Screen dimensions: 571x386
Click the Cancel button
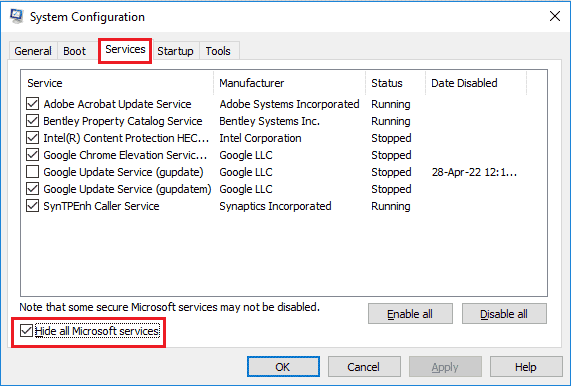pyautogui.click(x=364, y=367)
